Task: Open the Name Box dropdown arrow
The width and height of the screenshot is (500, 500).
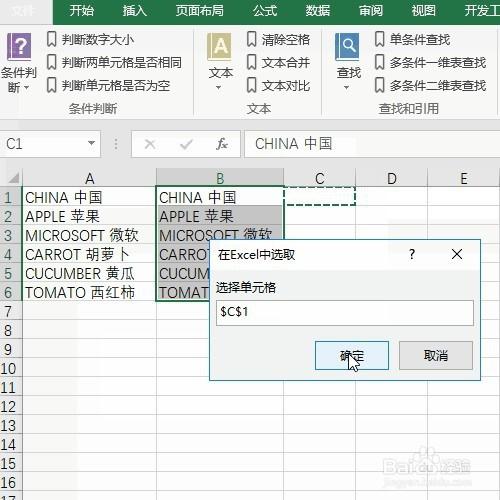Action: (91, 143)
